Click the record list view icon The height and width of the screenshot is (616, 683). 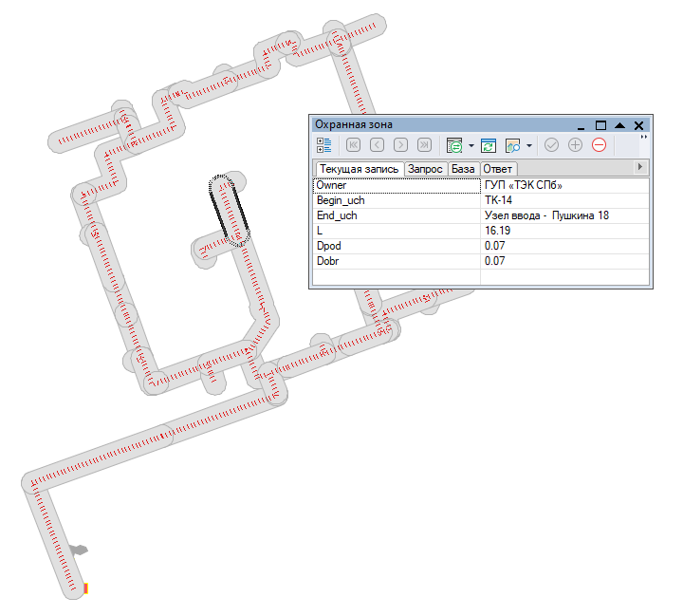coord(324,145)
